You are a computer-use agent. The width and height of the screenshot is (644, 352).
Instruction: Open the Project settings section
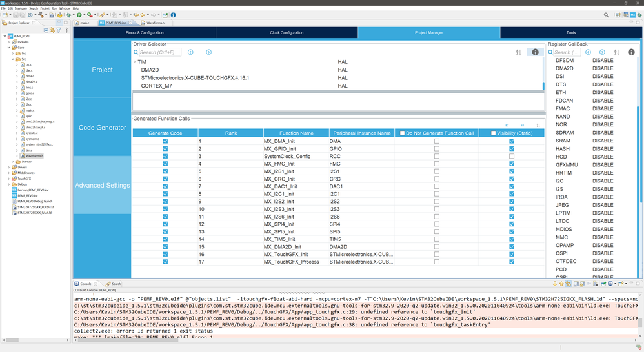tap(102, 70)
